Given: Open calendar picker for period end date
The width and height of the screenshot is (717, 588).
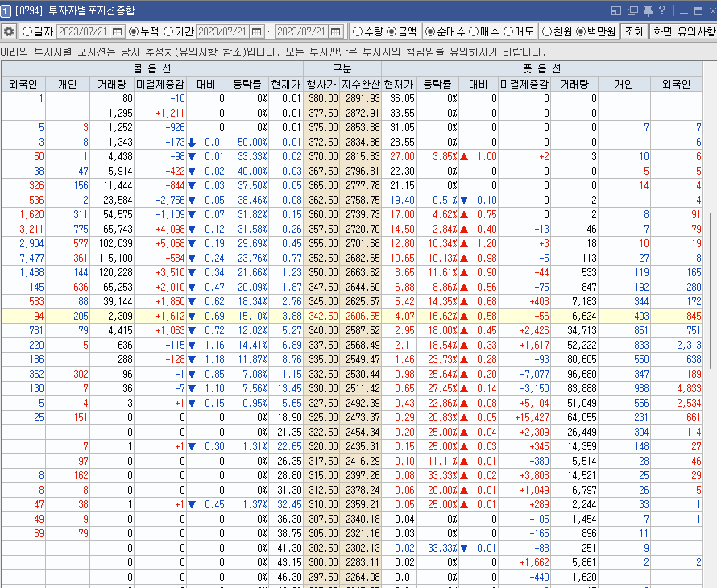Looking at the screenshot, I should tap(336, 31).
